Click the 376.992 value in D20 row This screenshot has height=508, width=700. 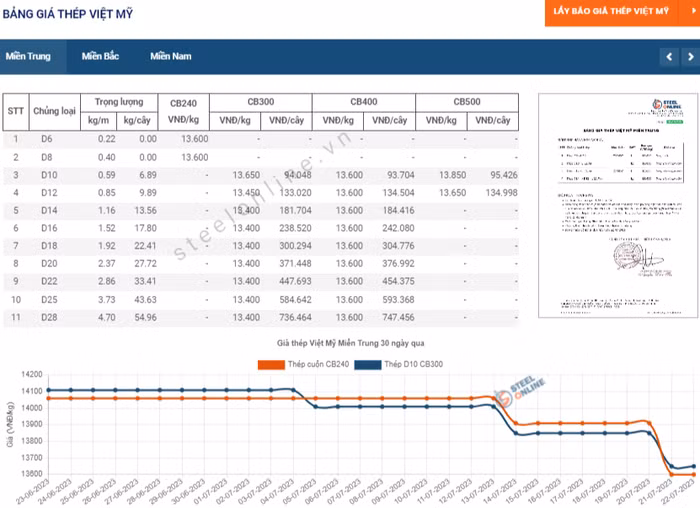click(398, 263)
